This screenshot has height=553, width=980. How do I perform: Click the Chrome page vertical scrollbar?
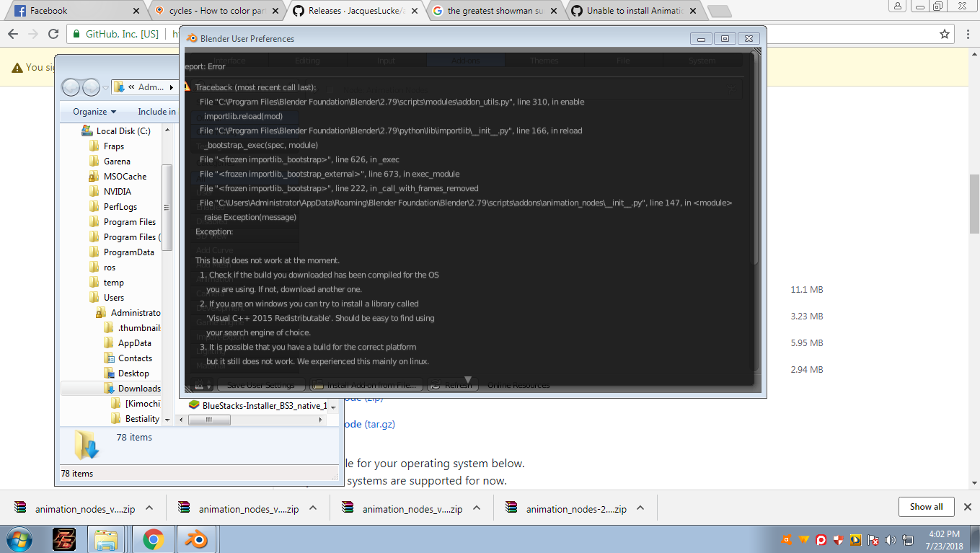[x=974, y=204]
